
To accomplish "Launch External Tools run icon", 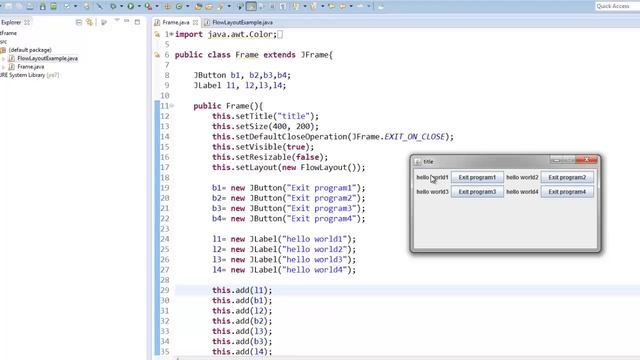I will click(x=148, y=6).
